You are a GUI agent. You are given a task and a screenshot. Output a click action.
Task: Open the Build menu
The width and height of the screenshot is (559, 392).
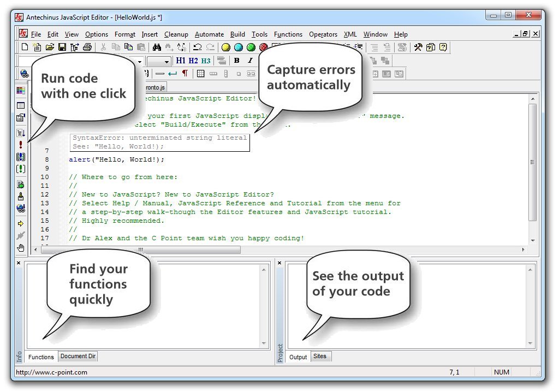click(x=237, y=34)
